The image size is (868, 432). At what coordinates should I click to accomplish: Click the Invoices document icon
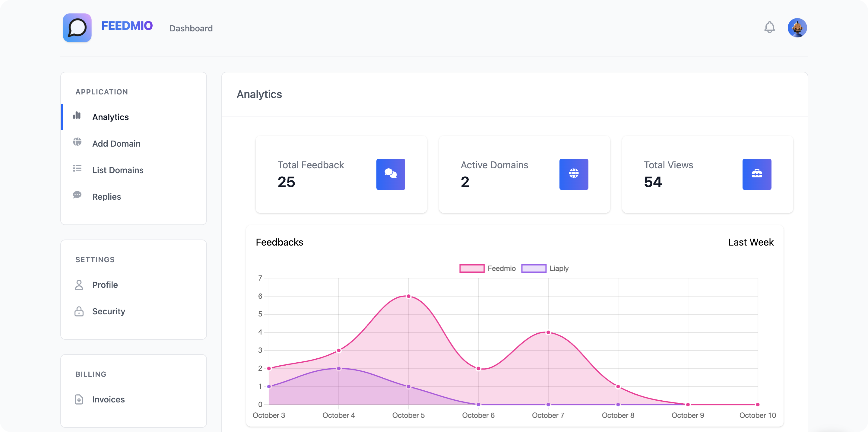click(x=79, y=399)
